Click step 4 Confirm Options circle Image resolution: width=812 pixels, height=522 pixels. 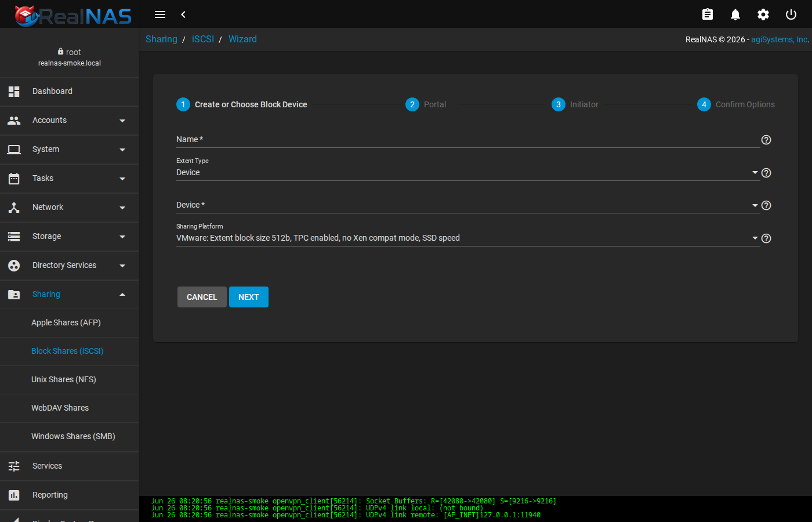[x=704, y=104]
